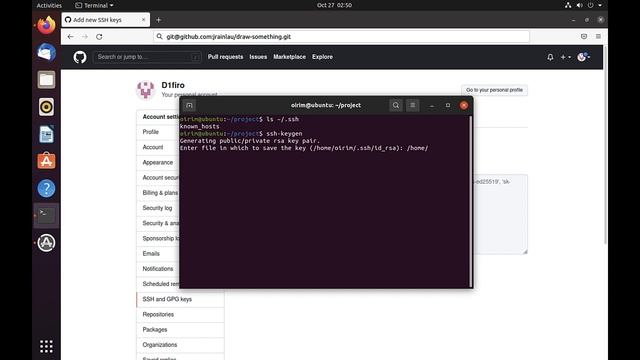The width and height of the screenshot is (640, 360).
Task: Open the Terminal app menu in top bar
Action: coord(94,5)
